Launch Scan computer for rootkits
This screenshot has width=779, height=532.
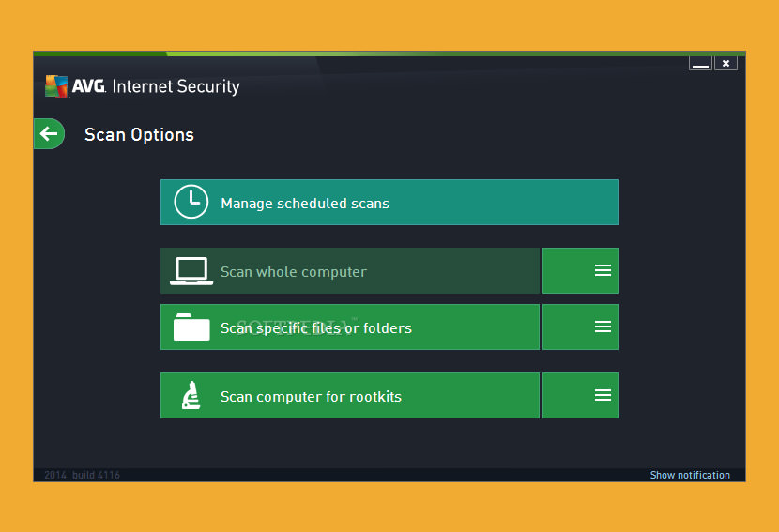coord(349,396)
